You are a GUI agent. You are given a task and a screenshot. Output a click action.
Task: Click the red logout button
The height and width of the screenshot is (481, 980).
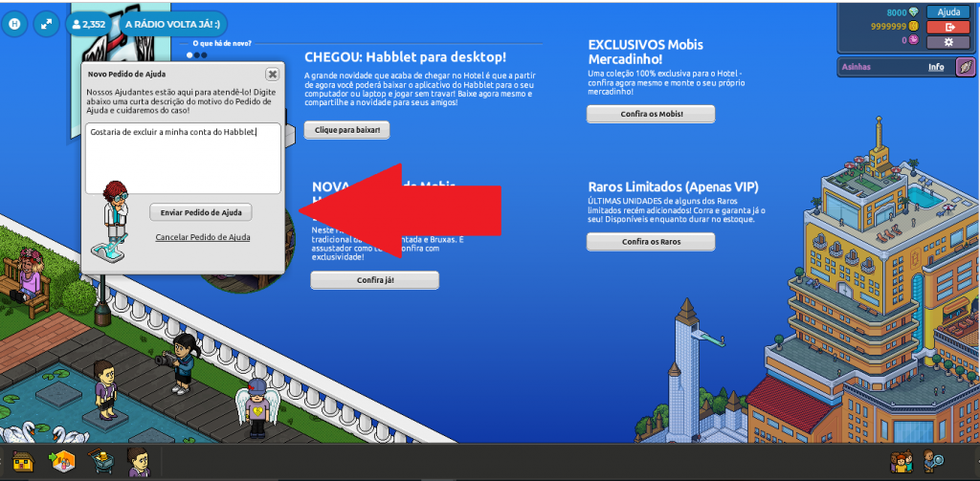[x=948, y=27]
